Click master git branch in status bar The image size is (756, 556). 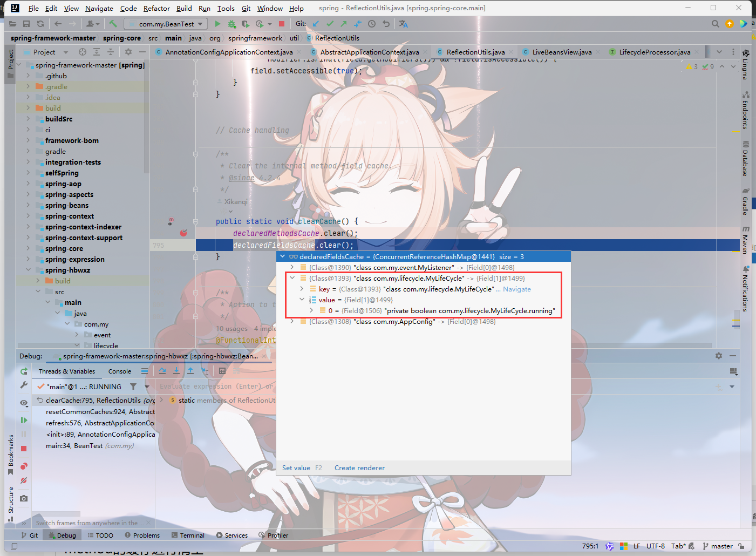pos(718,546)
